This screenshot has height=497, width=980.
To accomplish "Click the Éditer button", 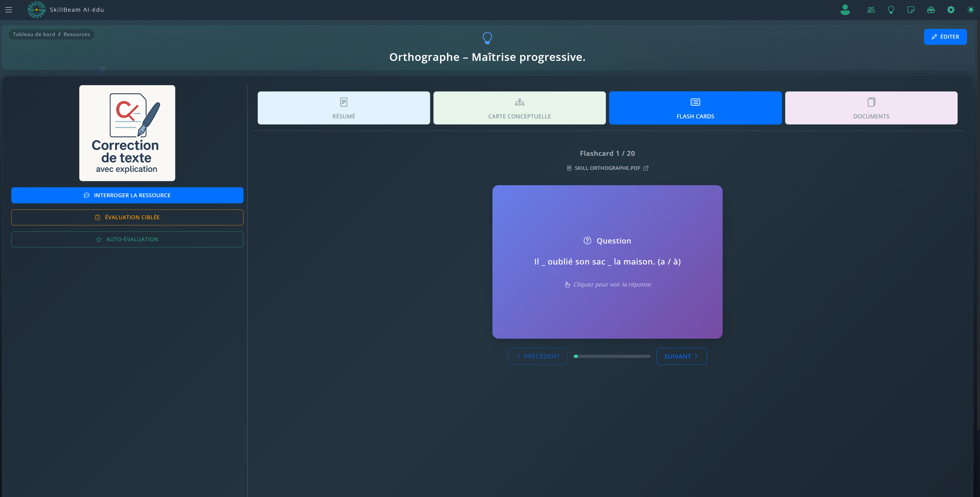I will pos(945,37).
